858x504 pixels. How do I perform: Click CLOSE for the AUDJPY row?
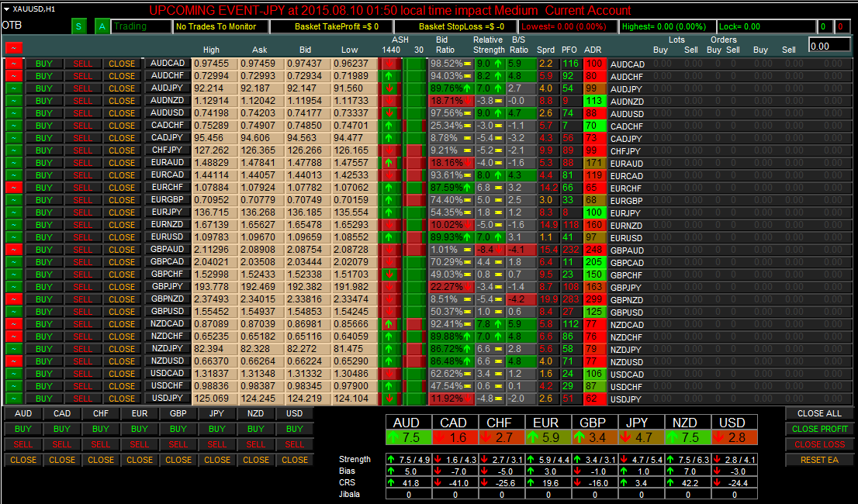(122, 88)
